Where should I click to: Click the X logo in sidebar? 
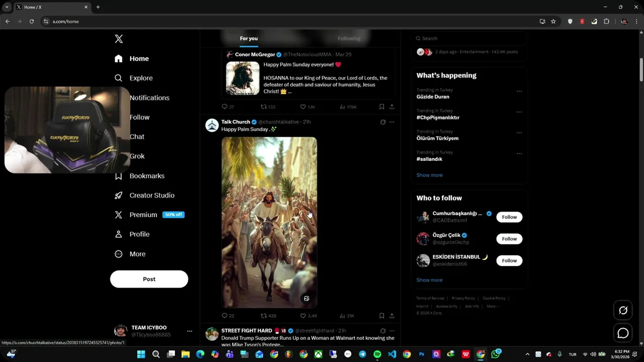click(119, 39)
